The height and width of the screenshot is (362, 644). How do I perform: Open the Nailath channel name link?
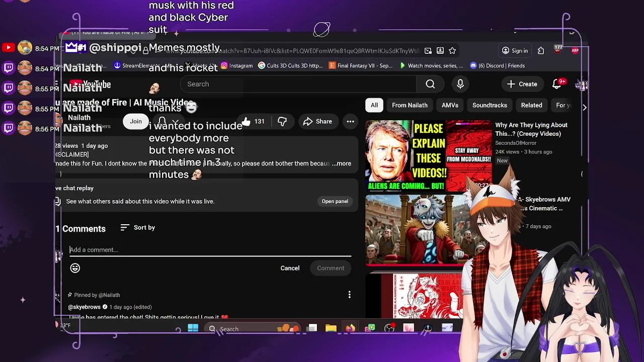79,117
